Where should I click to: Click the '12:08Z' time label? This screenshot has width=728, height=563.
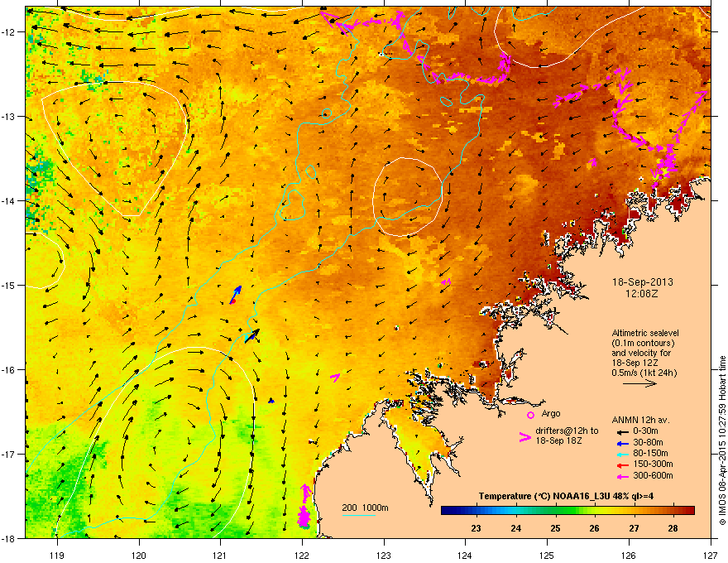coord(642,294)
